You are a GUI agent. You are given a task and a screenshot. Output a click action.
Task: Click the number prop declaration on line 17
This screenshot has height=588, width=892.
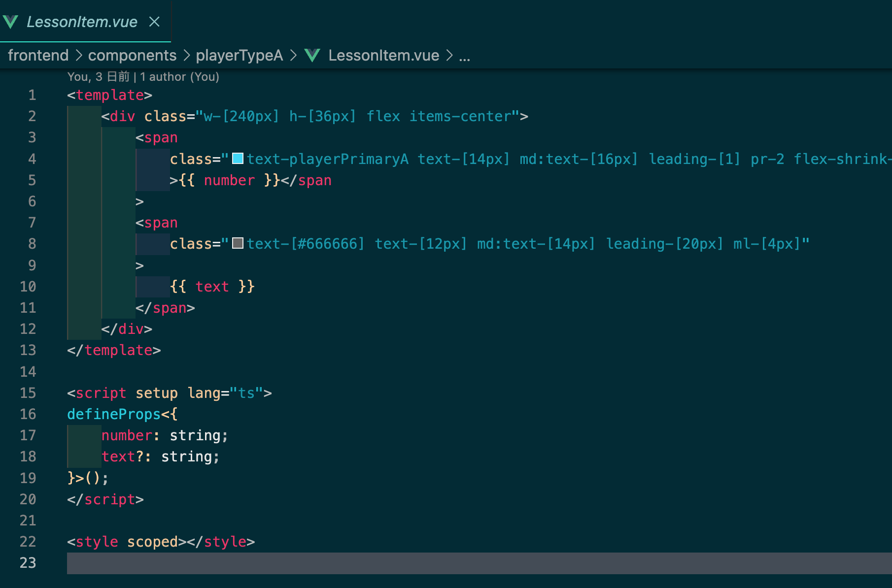pyautogui.click(x=126, y=435)
